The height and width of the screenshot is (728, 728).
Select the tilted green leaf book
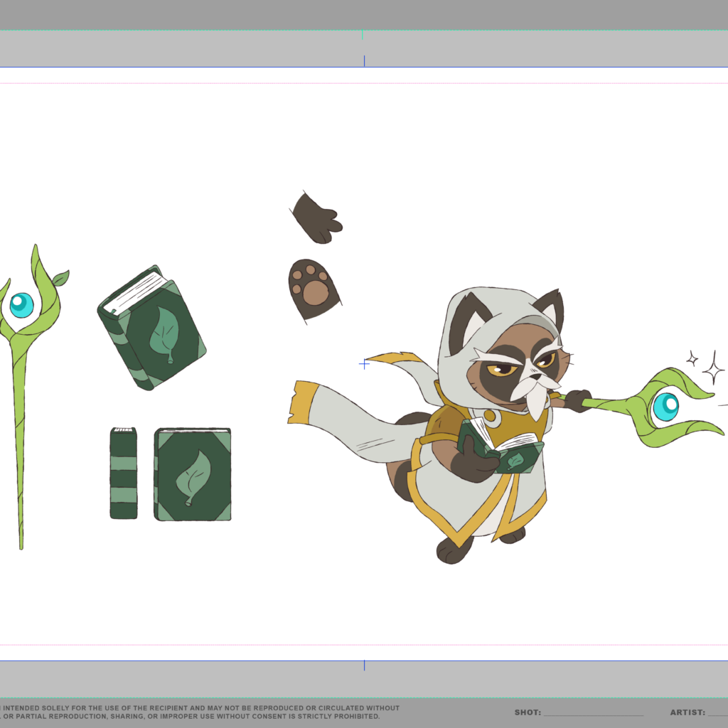pos(151,328)
